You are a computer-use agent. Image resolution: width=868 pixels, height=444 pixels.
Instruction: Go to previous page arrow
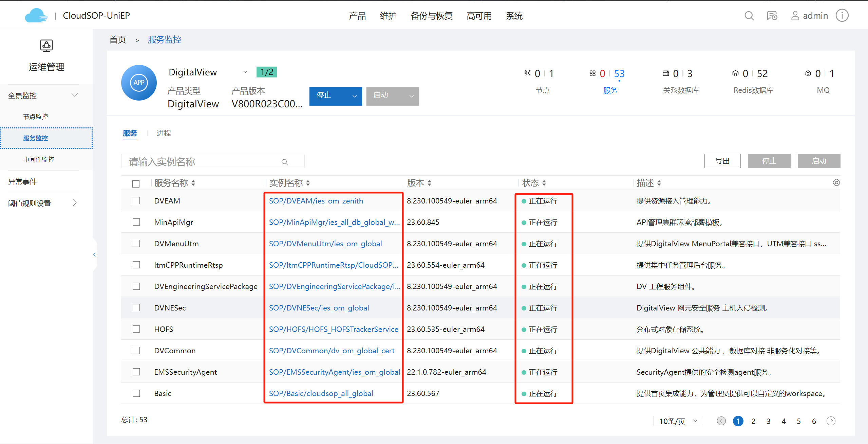tap(721, 421)
